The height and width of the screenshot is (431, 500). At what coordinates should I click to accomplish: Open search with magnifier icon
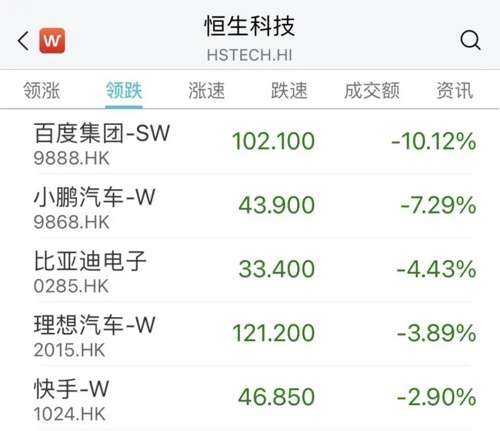pyautogui.click(x=470, y=40)
